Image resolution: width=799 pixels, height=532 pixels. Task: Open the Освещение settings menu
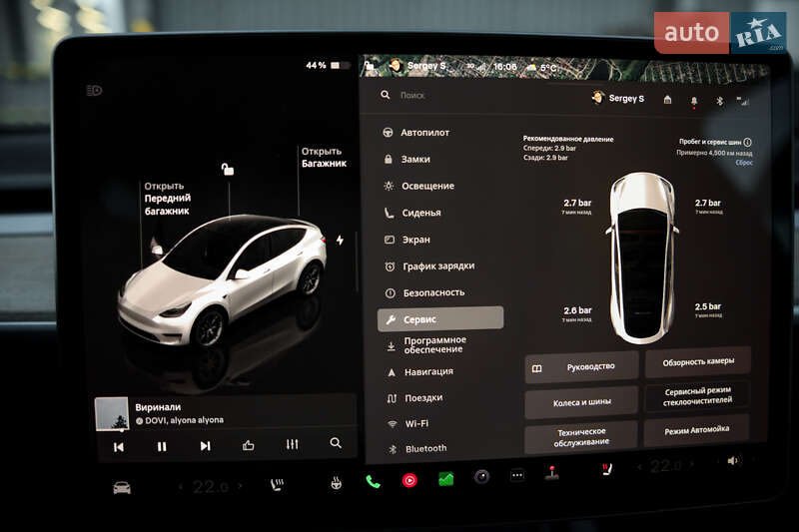[418, 186]
